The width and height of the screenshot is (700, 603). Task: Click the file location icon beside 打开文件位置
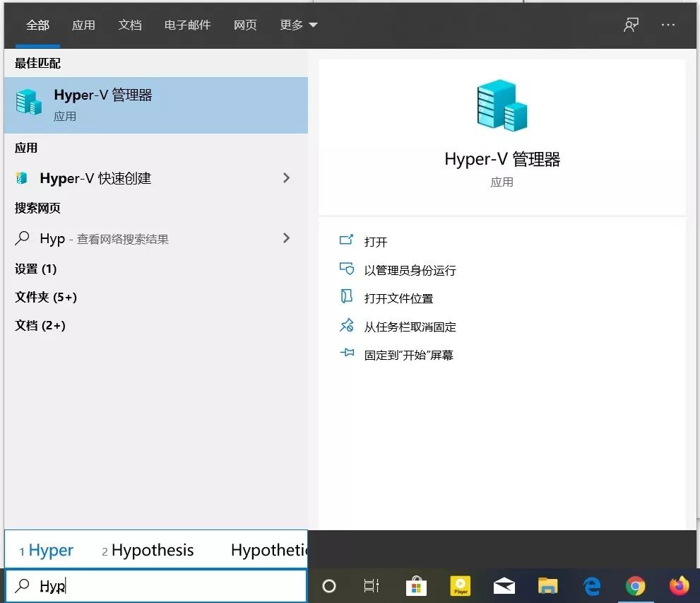click(346, 297)
